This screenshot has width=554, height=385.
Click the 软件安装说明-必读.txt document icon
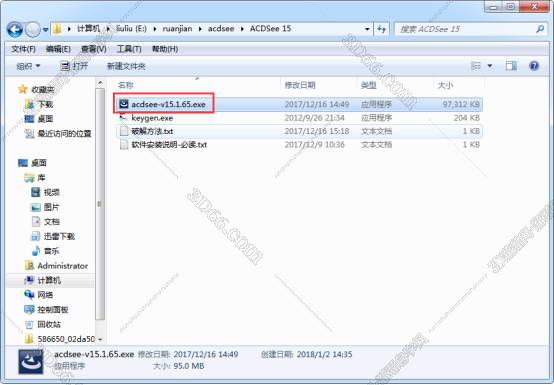click(124, 145)
